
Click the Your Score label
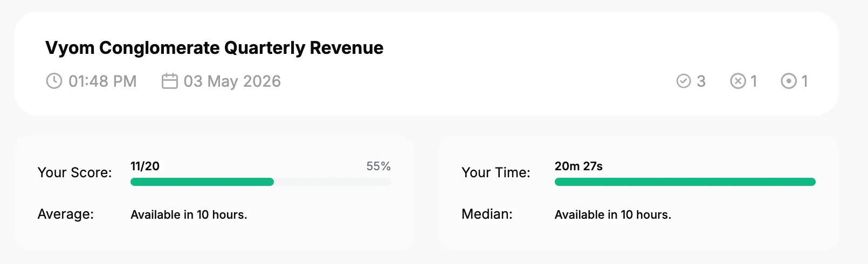(x=75, y=172)
